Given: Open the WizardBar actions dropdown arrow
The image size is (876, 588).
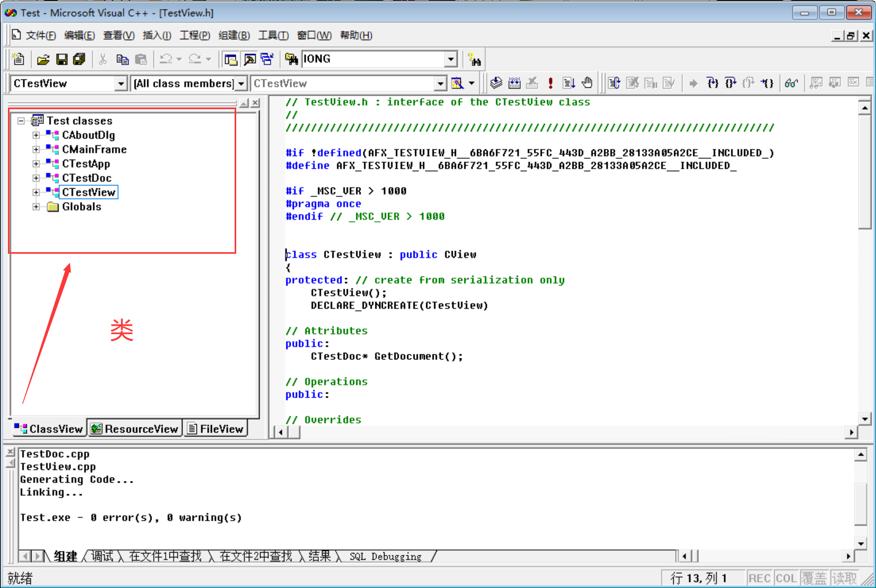Looking at the screenshot, I should click(x=471, y=83).
